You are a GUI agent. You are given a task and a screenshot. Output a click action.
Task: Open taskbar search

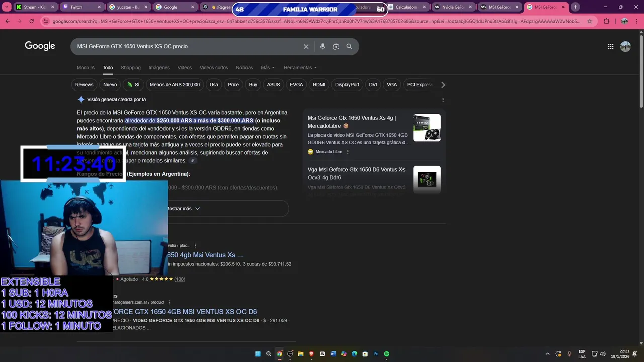tap(269, 354)
